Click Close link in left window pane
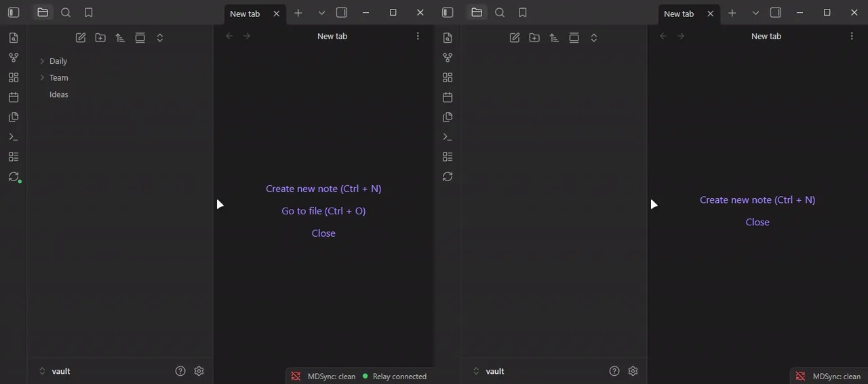The height and width of the screenshot is (384, 868). 323,233
